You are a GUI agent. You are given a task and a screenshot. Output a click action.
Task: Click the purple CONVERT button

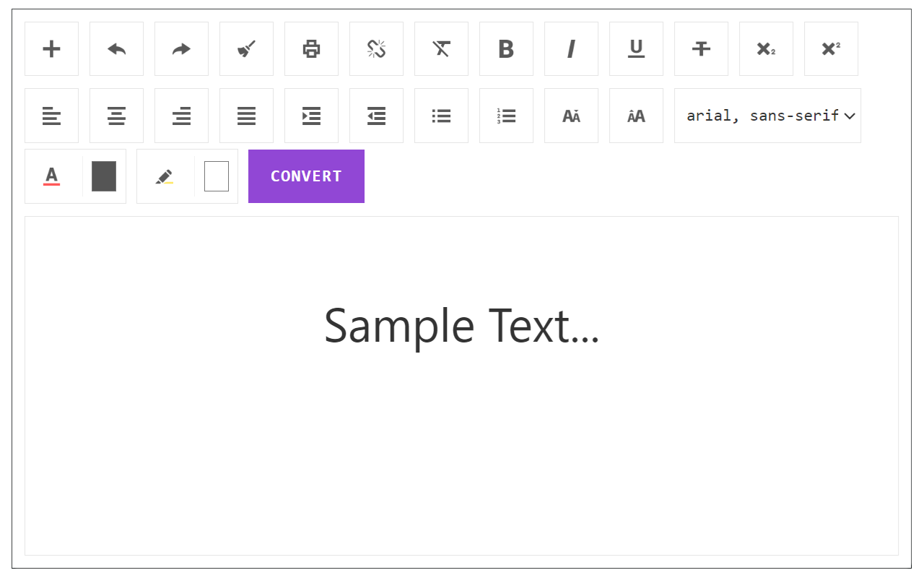click(x=306, y=176)
